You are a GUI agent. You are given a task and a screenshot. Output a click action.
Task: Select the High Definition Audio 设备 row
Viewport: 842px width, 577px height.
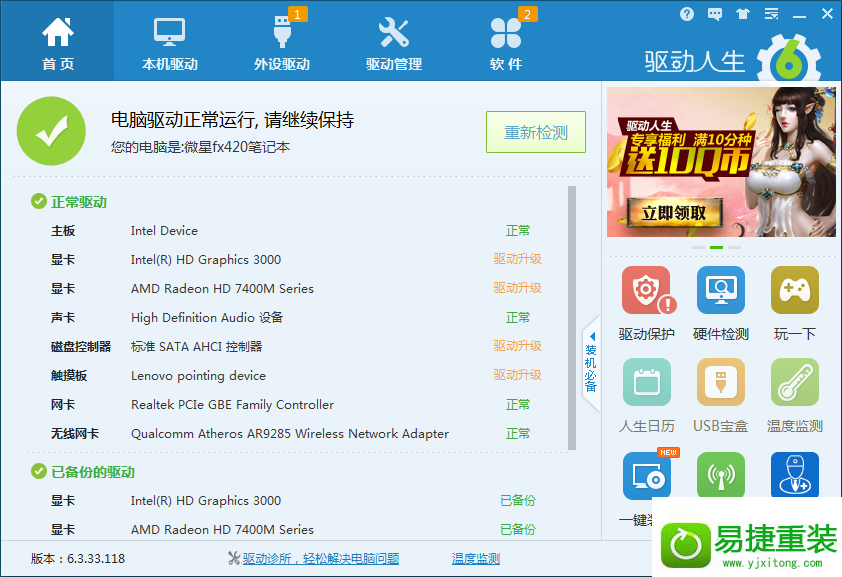click(x=290, y=318)
